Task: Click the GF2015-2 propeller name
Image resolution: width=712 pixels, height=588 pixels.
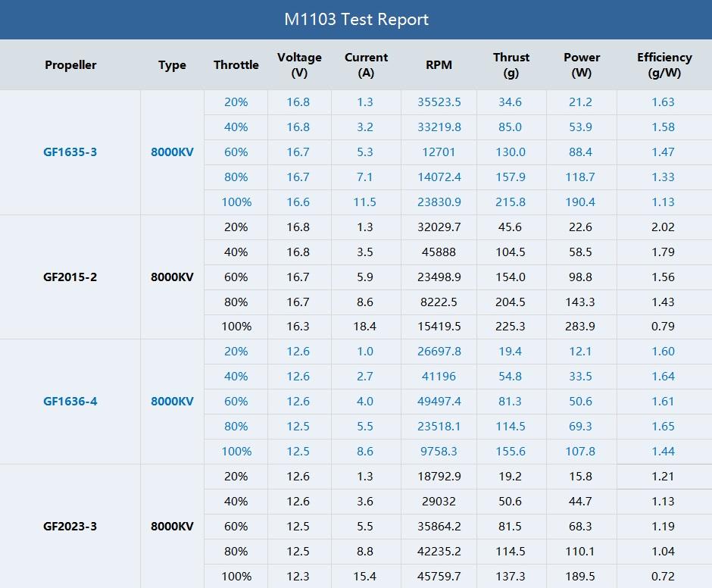Action: click(x=70, y=277)
